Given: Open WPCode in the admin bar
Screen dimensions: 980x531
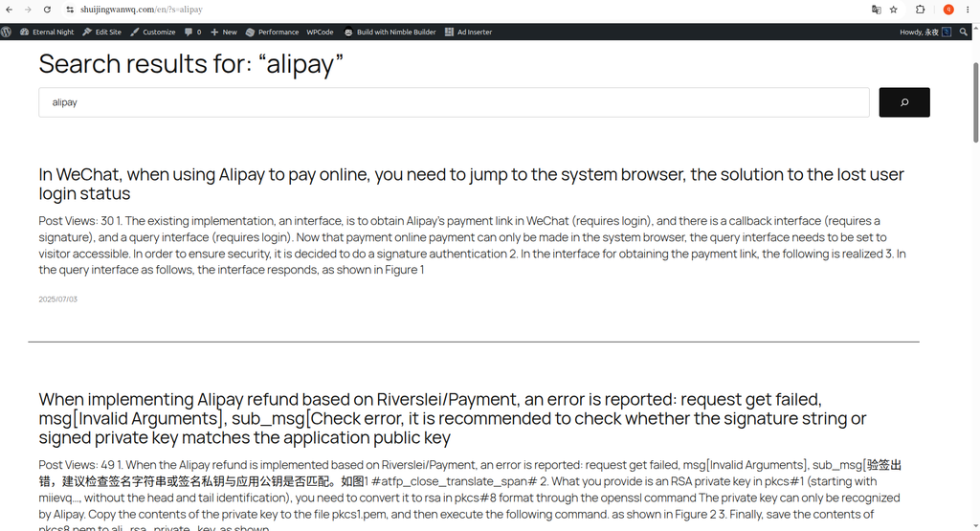Looking at the screenshot, I should (320, 32).
